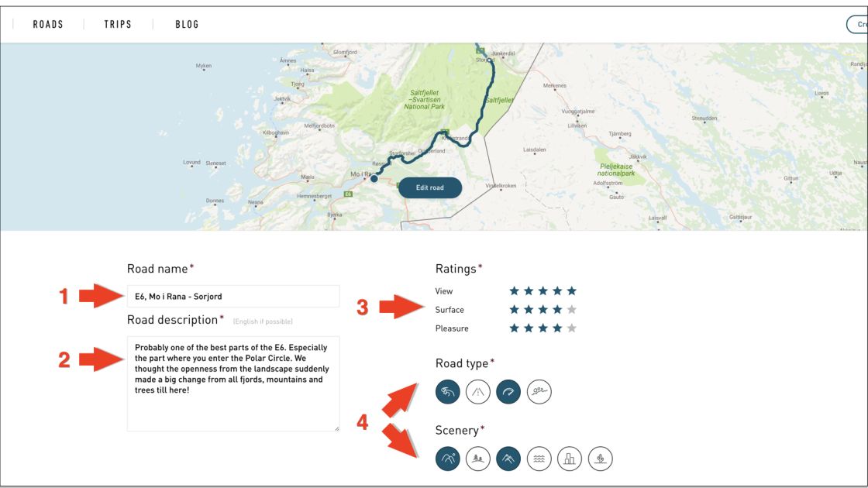Toggle the speedometer fast road type icon

508,392
